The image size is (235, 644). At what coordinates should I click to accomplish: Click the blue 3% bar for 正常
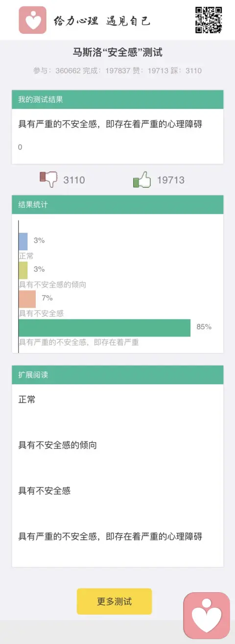[23, 242]
